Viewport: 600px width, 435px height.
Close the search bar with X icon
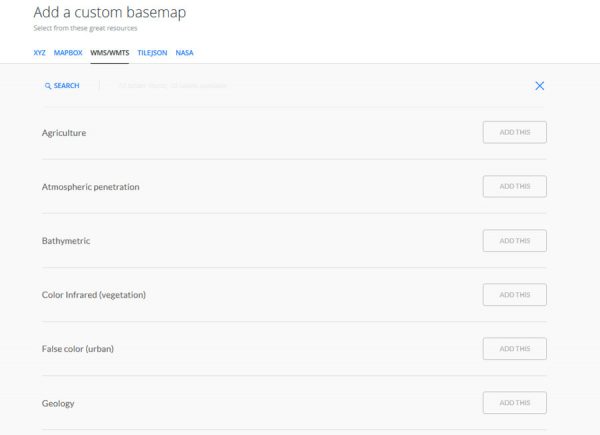540,86
